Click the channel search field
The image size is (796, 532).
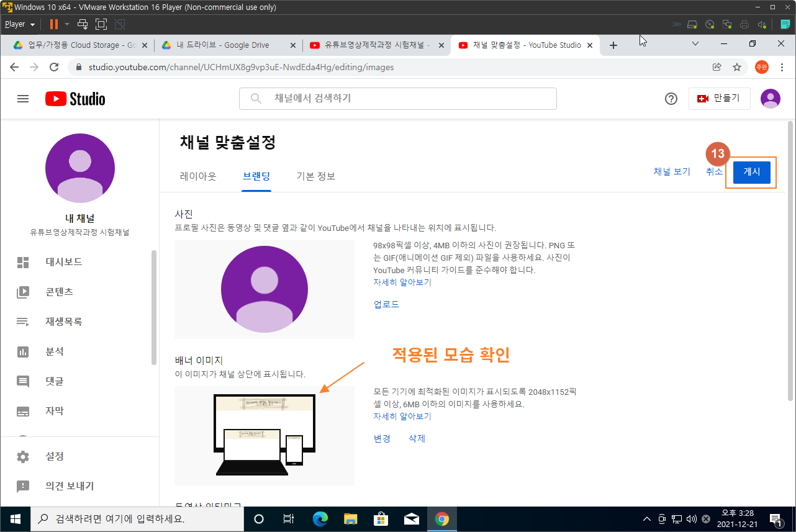click(398, 99)
